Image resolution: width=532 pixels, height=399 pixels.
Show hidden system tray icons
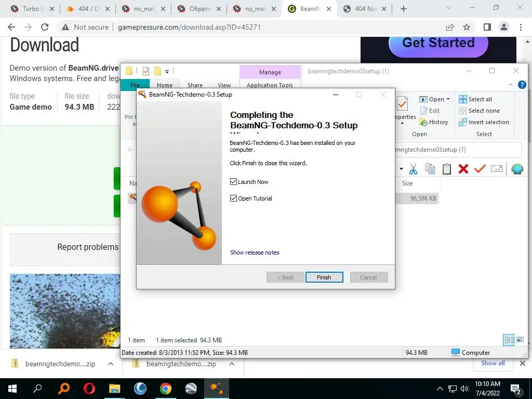click(440, 389)
